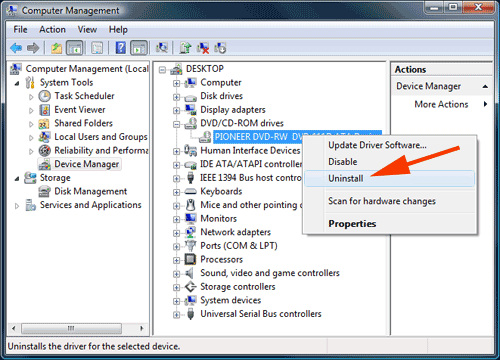Viewport: 500px width, 360px height.
Task: Click the Up one level folder icon
Action: (56, 48)
